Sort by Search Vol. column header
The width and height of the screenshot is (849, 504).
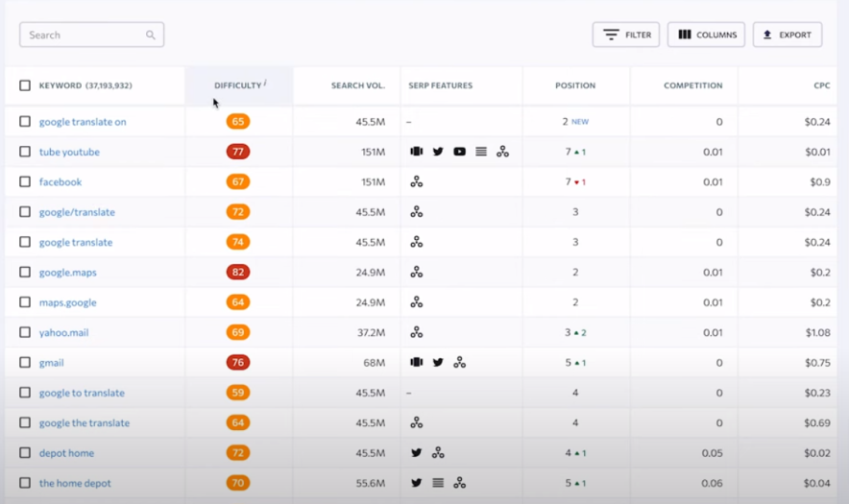point(358,85)
